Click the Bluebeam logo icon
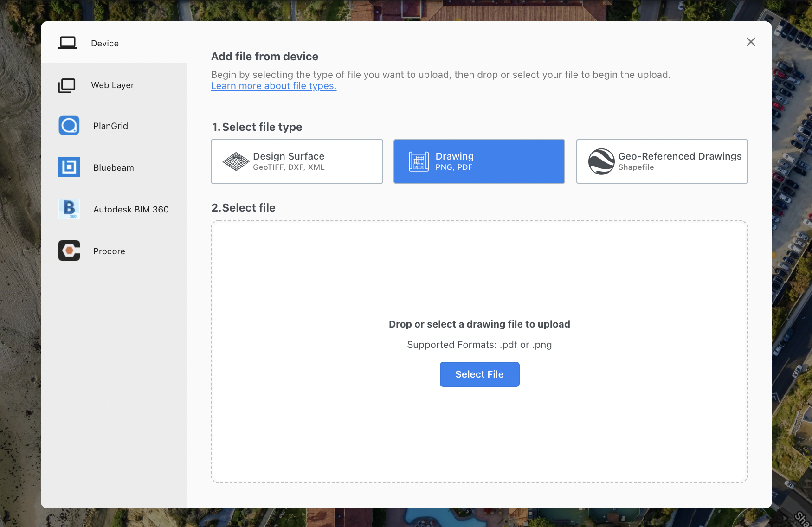This screenshot has height=527, width=812. pyautogui.click(x=69, y=167)
